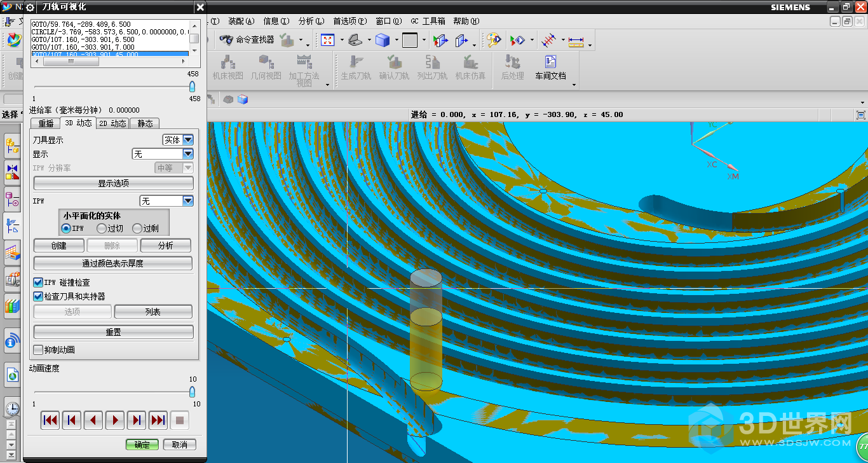The width and height of the screenshot is (868, 463).
Task: Select the blue shaded cube rendering icon
Action: [x=382, y=40]
